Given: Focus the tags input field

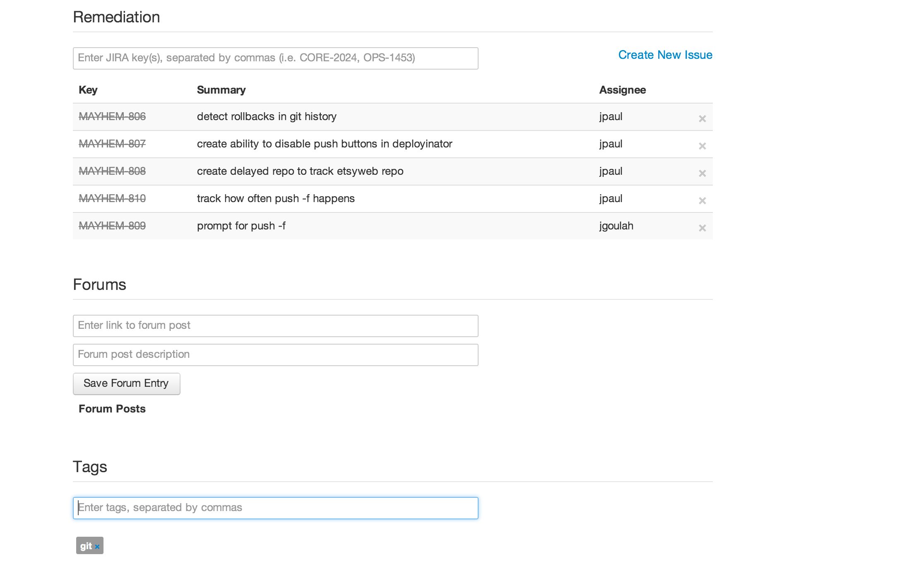Looking at the screenshot, I should point(275,508).
